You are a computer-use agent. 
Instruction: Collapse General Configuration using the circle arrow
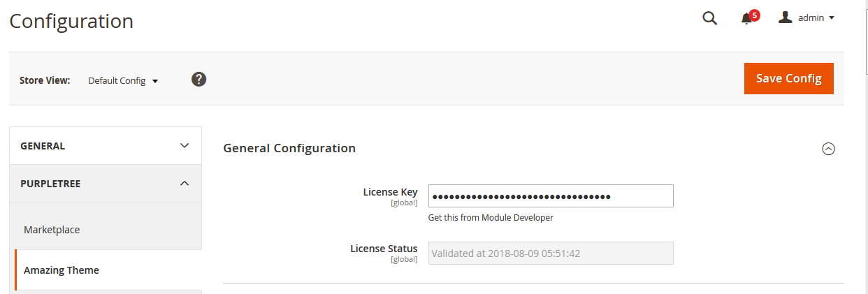pos(828,149)
